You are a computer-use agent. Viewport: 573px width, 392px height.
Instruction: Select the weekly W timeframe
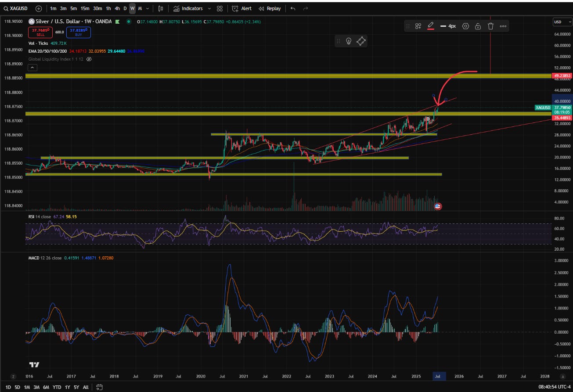pos(132,8)
